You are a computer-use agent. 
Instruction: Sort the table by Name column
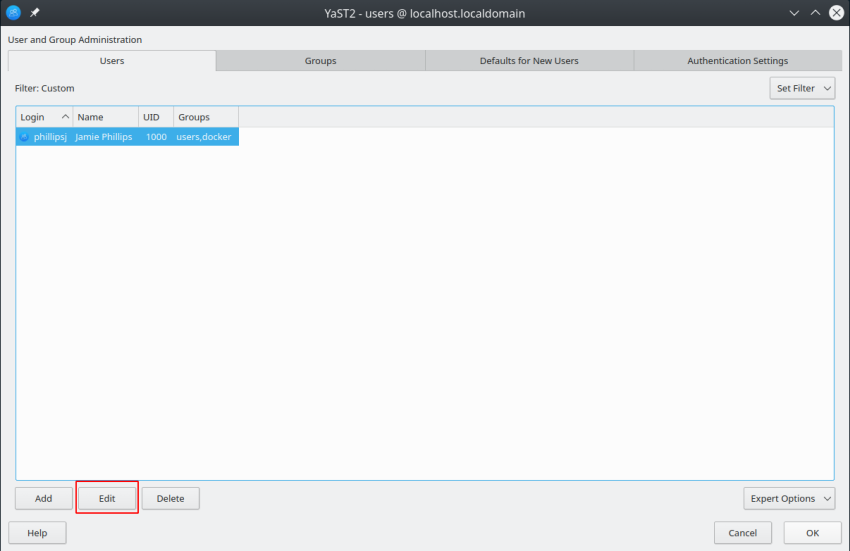point(106,117)
